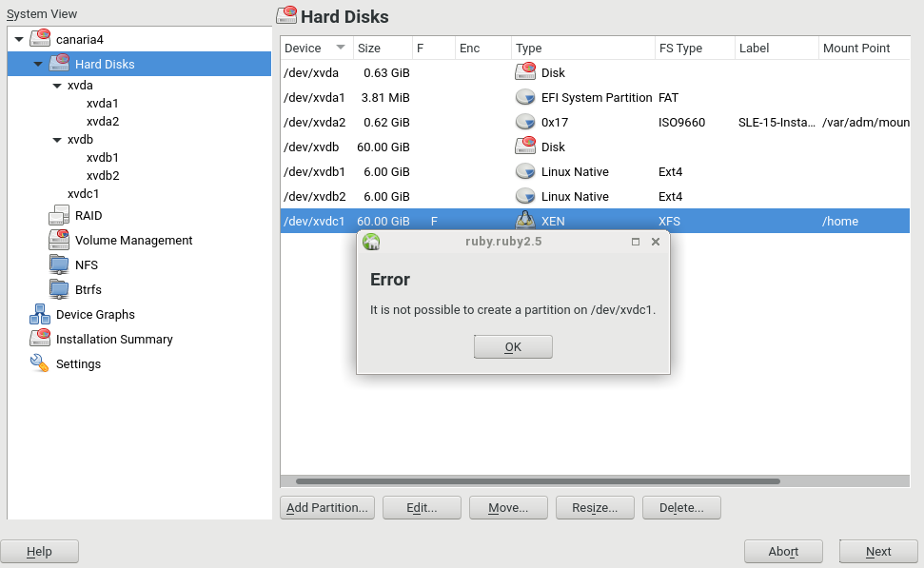Open Settings via the wrench icon
Viewport: 924px width, 568px height.
click(40, 363)
